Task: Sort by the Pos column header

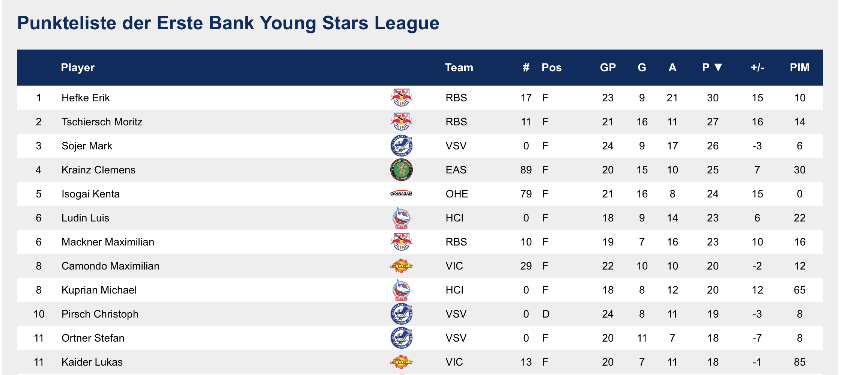Action: click(551, 68)
